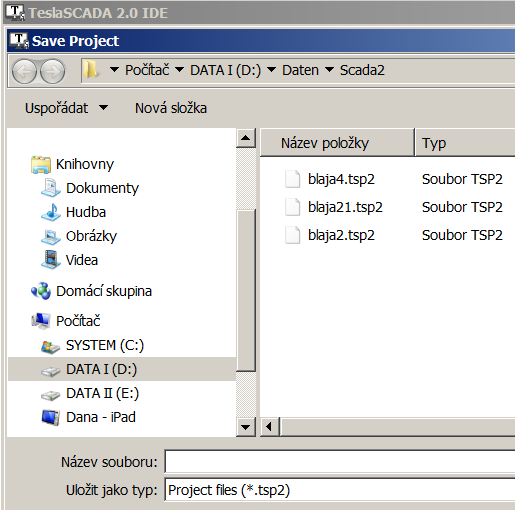The width and height of the screenshot is (515, 510).
Task: Expand the dropdown arrow after Počítač
Action: point(179,70)
